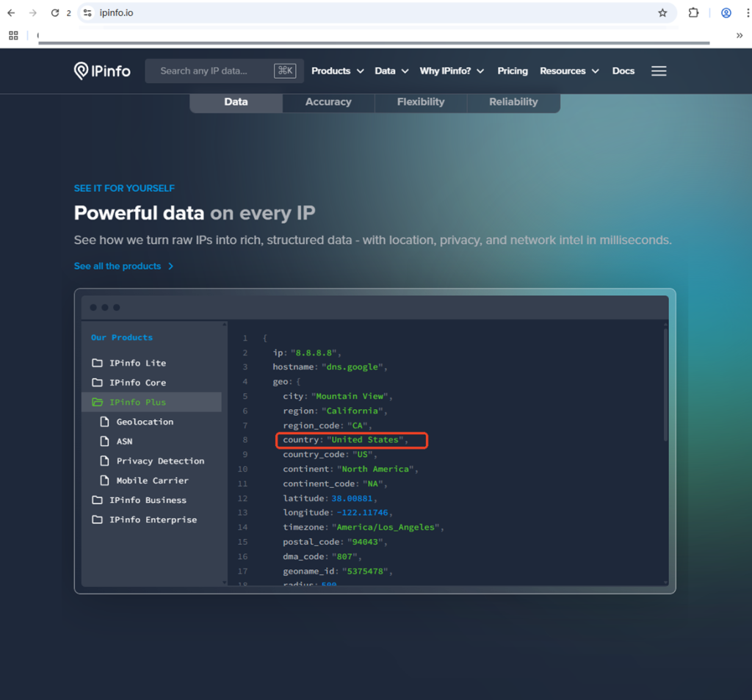Open the hamburger menu icon
Image resolution: width=752 pixels, height=700 pixels.
(x=659, y=71)
